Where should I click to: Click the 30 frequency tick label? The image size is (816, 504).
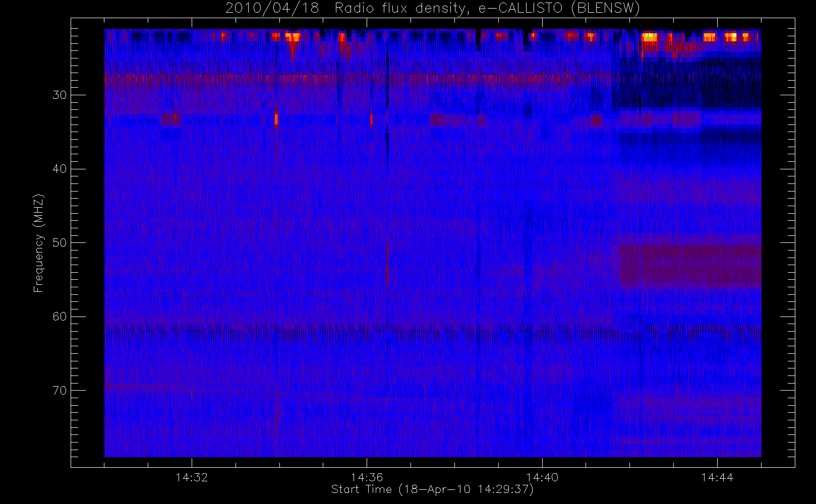coord(60,95)
